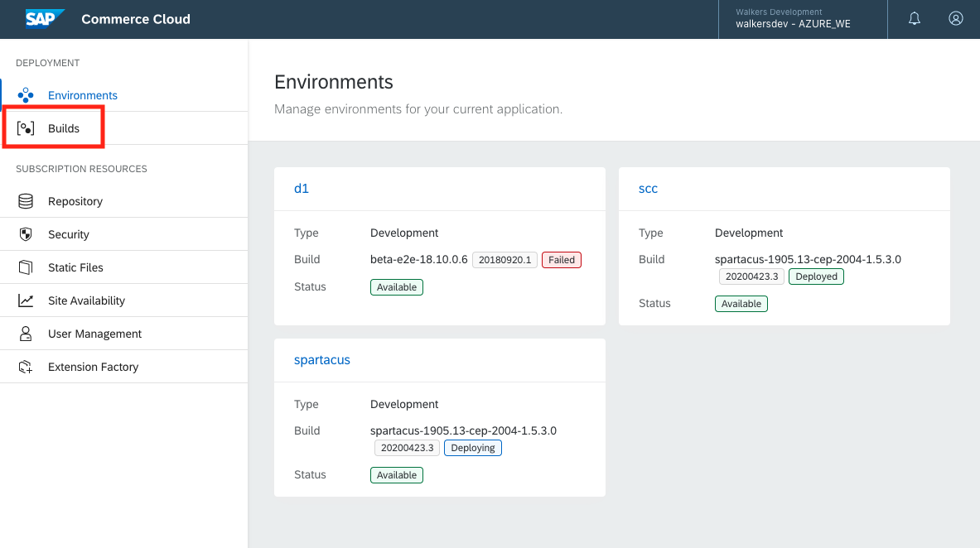Click the DEPLOYMENT section header
Viewport: 980px width, 548px height.
point(47,62)
